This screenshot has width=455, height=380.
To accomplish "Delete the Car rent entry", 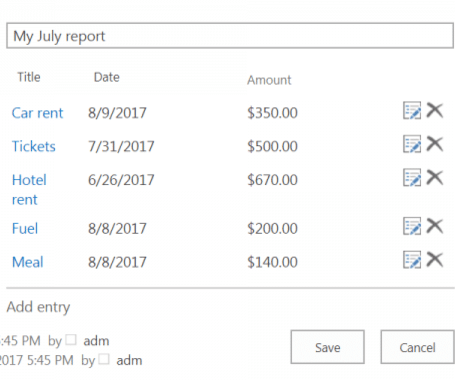I will click(x=435, y=110).
